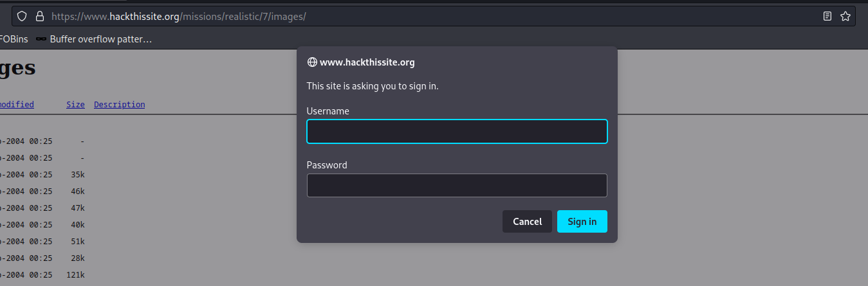Click "This site is asking you to sign in" text
This screenshot has width=868, height=286.
372,85
